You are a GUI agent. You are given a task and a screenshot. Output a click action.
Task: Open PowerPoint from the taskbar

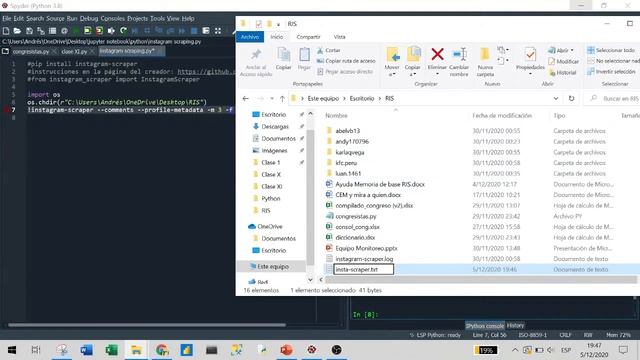[286, 350]
